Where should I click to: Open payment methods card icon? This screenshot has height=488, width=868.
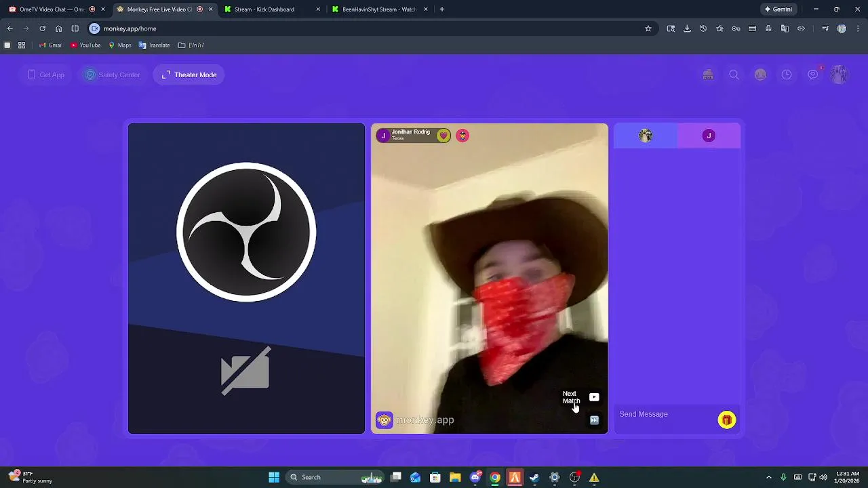point(752,28)
